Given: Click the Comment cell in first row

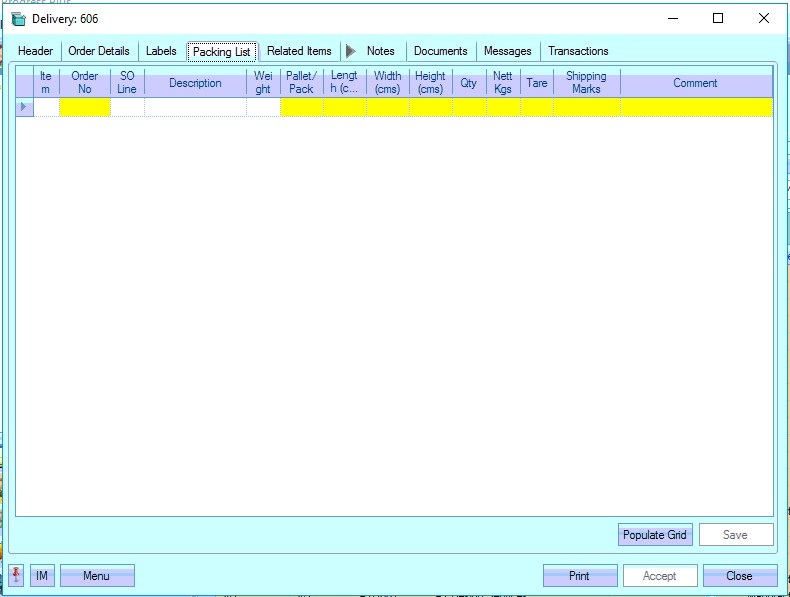Looking at the screenshot, I should (695, 107).
